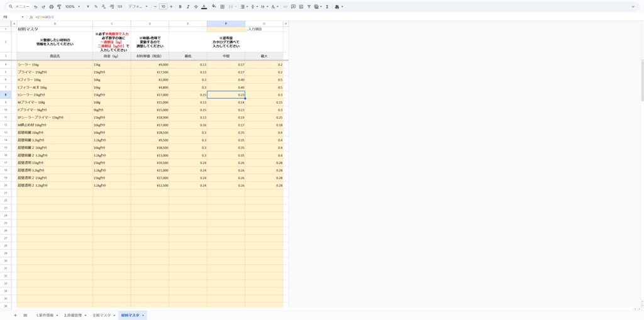Apply yen currency format
Image resolution: width=644 pixels, height=320 pixels.
[x=88, y=6]
